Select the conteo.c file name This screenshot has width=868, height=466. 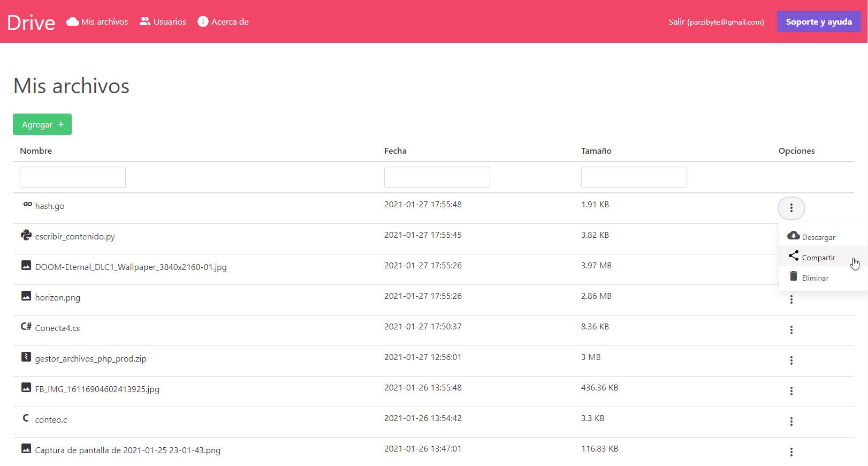point(51,419)
